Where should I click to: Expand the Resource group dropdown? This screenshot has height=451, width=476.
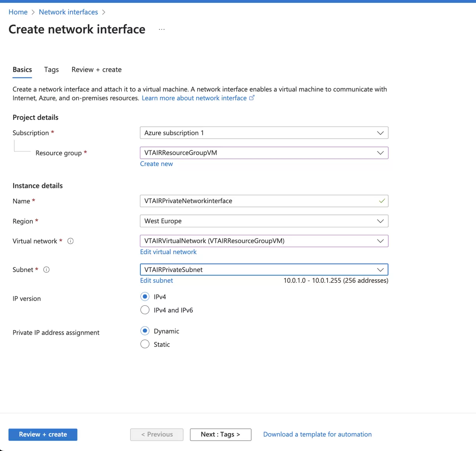pyautogui.click(x=380, y=153)
